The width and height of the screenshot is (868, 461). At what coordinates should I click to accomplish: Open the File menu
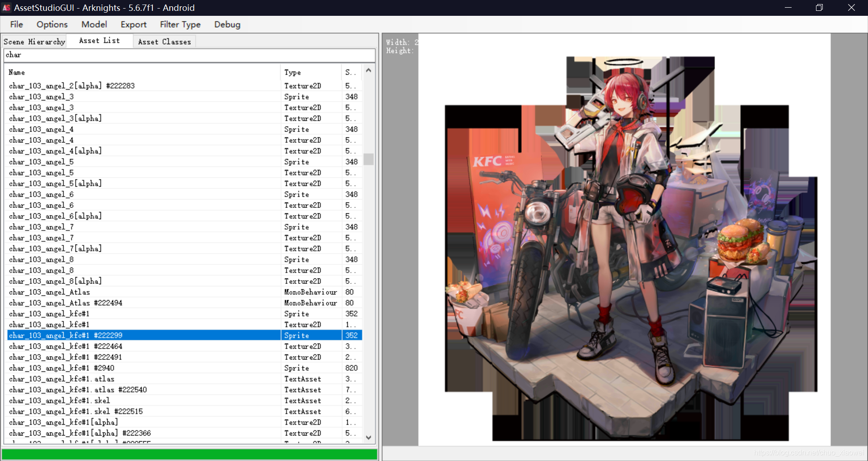tap(16, 24)
